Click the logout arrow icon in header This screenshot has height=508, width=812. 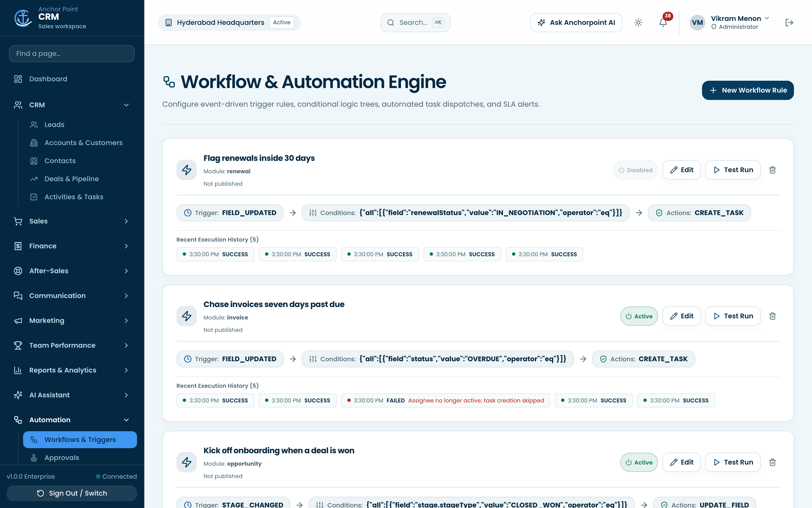point(789,23)
